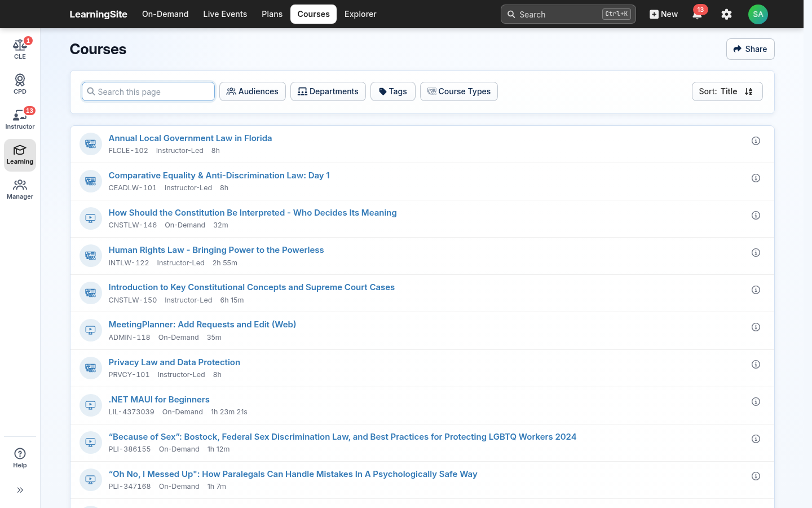Image resolution: width=812 pixels, height=508 pixels.
Task: Open the Tags filter dropdown
Action: 393,91
